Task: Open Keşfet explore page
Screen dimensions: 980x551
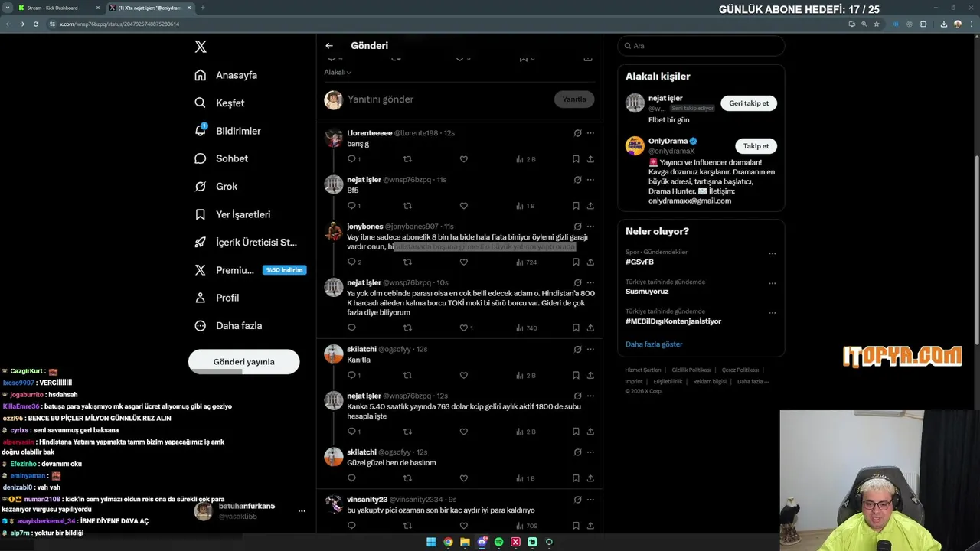Action: (x=220, y=103)
